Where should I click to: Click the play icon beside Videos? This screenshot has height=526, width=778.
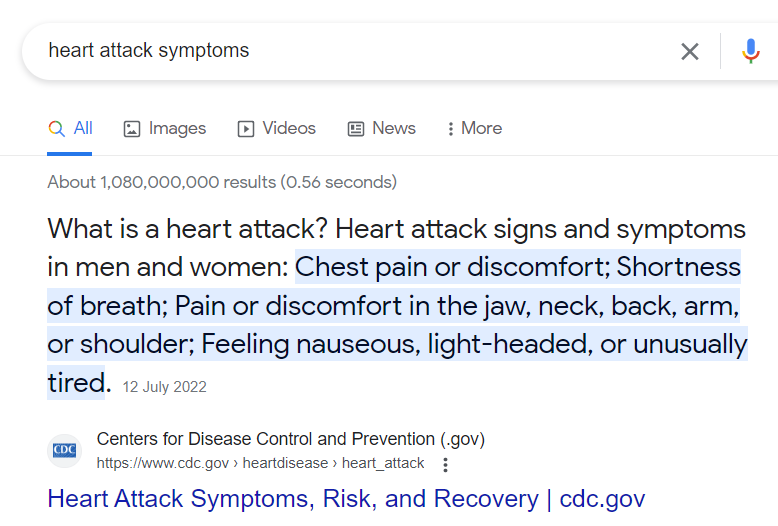click(246, 129)
